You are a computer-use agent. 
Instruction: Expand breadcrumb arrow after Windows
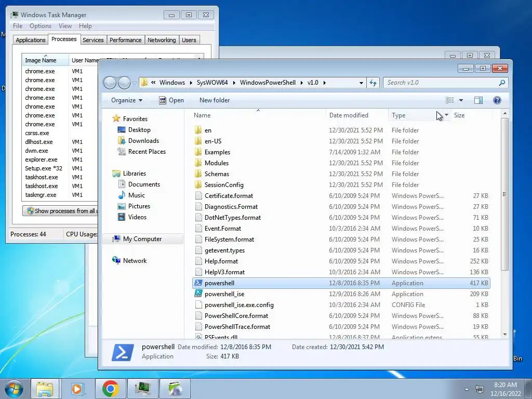pos(191,83)
